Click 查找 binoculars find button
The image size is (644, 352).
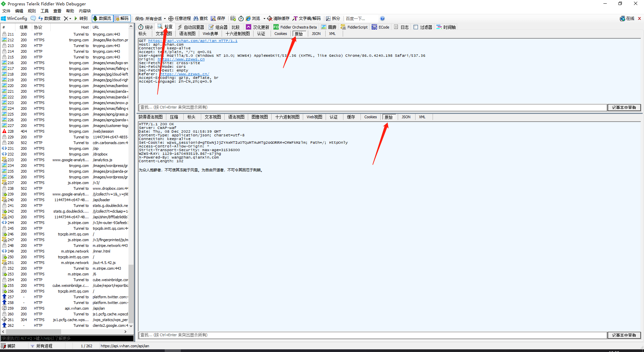point(201,18)
